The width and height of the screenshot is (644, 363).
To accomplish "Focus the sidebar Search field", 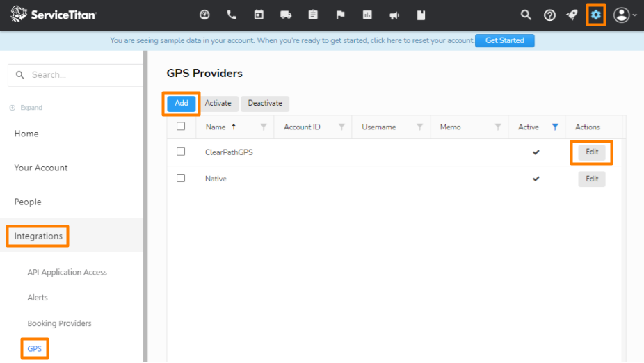I will coord(76,75).
